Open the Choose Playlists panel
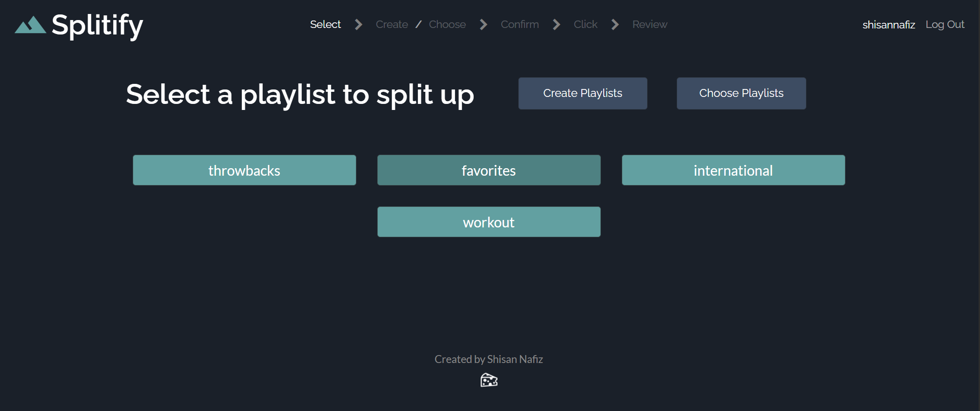Viewport: 980px width, 411px height. click(x=741, y=93)
